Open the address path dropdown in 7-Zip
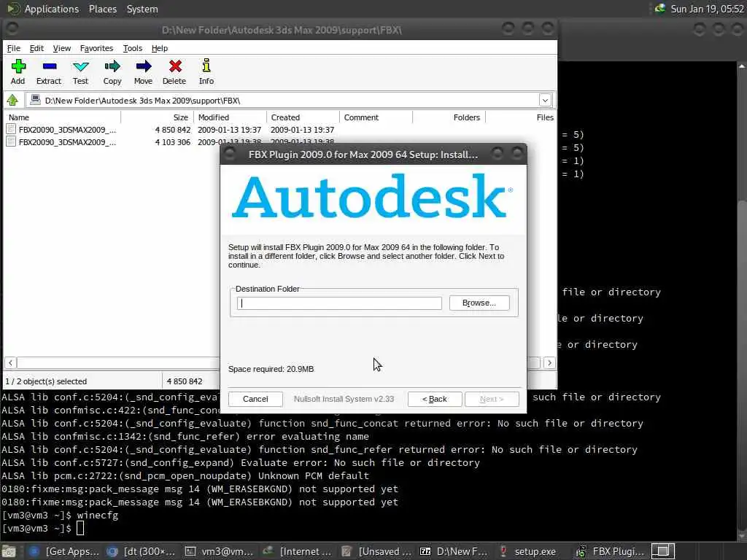747x560 pixels. [x=545, y=100]
